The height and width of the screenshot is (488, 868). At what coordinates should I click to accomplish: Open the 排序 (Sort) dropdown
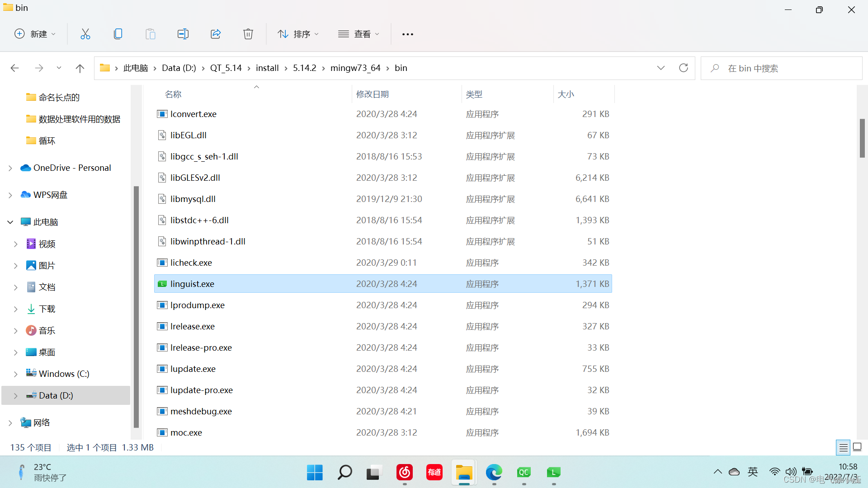pos(298,34)
